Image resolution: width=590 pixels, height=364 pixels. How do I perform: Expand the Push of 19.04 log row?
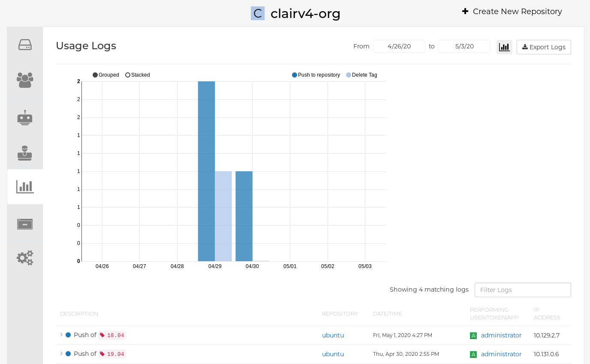[x=61, y=354]
